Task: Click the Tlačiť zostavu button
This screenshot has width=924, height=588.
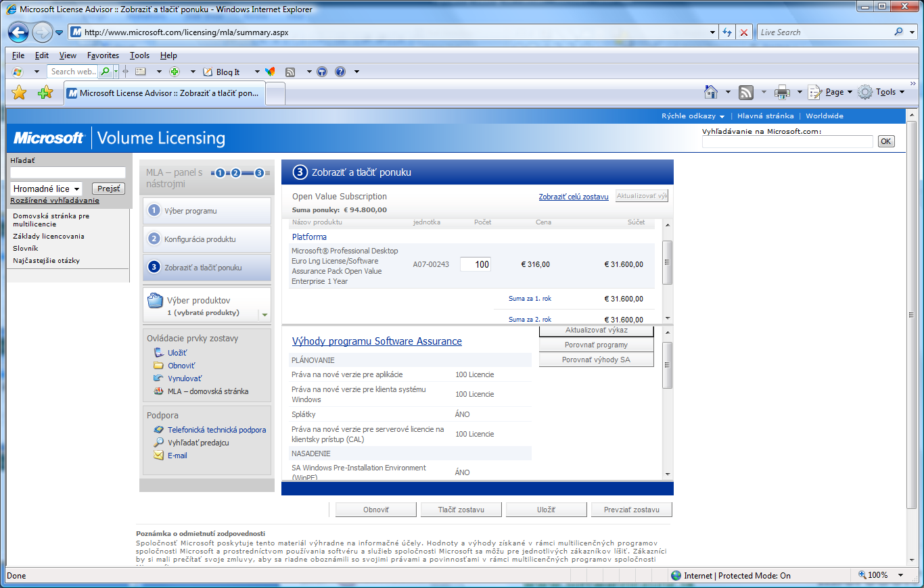Action: pos(462,510)
